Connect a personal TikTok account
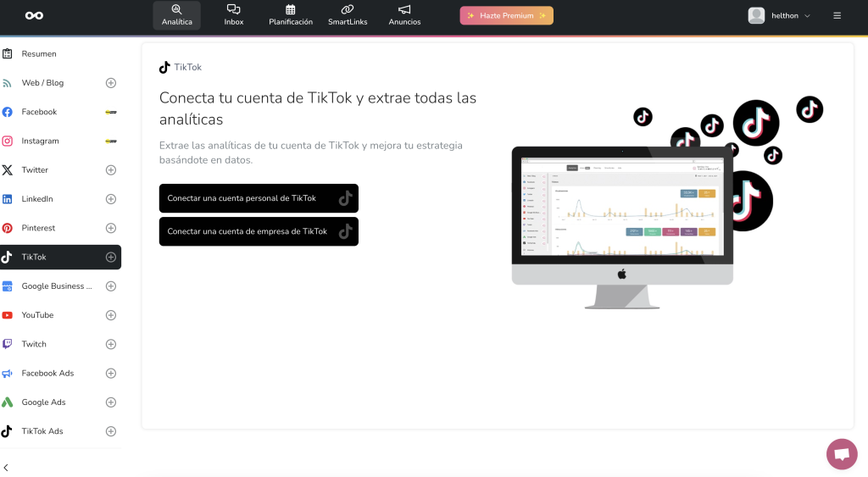 259,198
